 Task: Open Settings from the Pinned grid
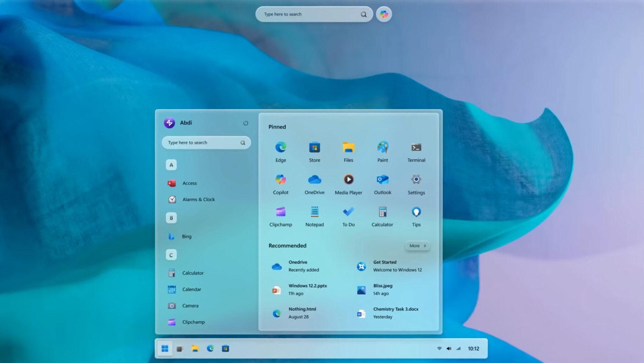[x=416, y=180]
